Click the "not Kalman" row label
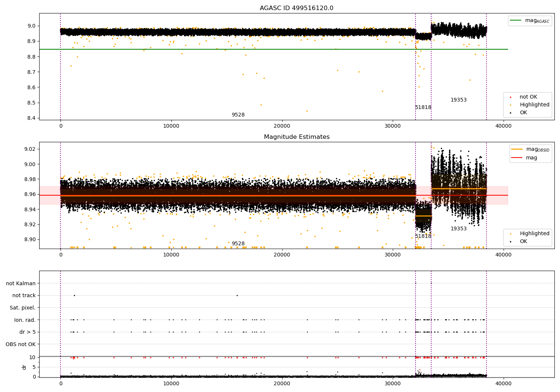The image size is (560, 392). click(x=21, y=284)
